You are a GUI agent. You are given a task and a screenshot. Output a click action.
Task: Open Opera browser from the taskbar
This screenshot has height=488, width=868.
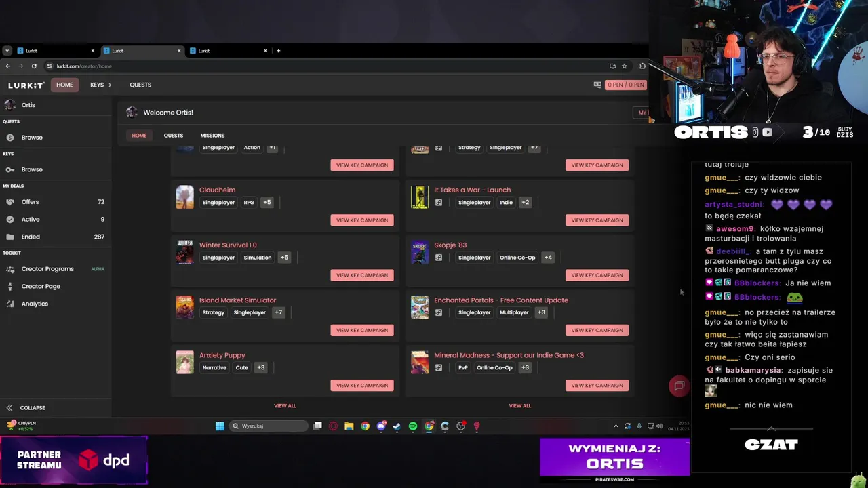(333, 426)
